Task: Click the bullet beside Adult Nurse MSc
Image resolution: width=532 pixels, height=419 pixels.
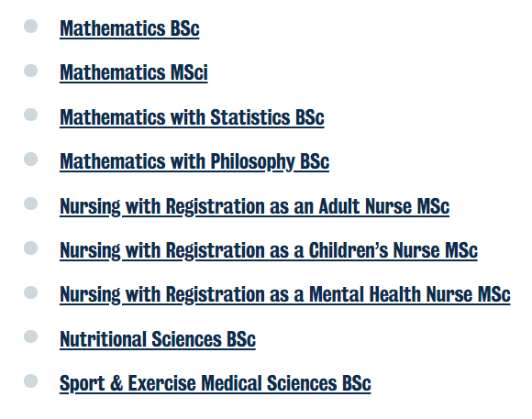Action: point(31,204)
